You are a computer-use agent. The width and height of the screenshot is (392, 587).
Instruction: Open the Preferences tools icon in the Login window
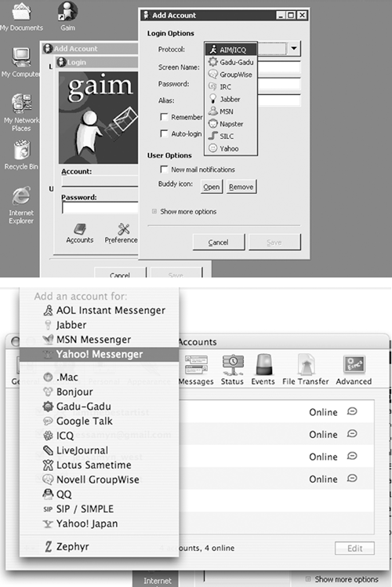click(x=123, y=228)
